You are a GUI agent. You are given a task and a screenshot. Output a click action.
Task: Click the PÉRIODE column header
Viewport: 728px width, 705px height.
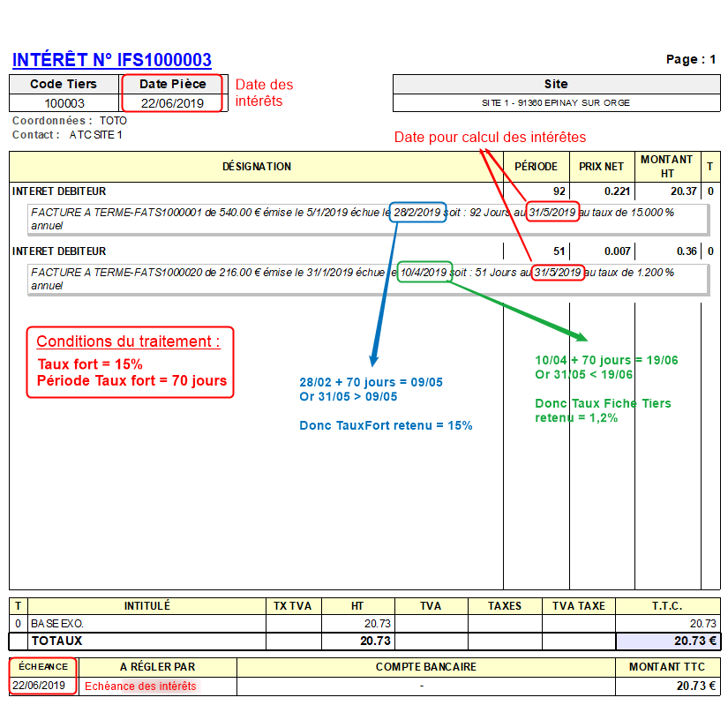tap(537, 167)
